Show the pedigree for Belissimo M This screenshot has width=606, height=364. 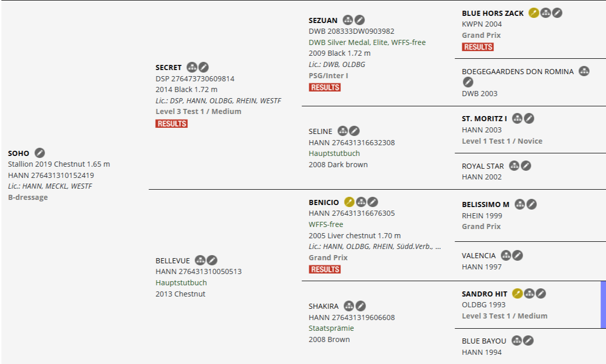click(520, 204)
